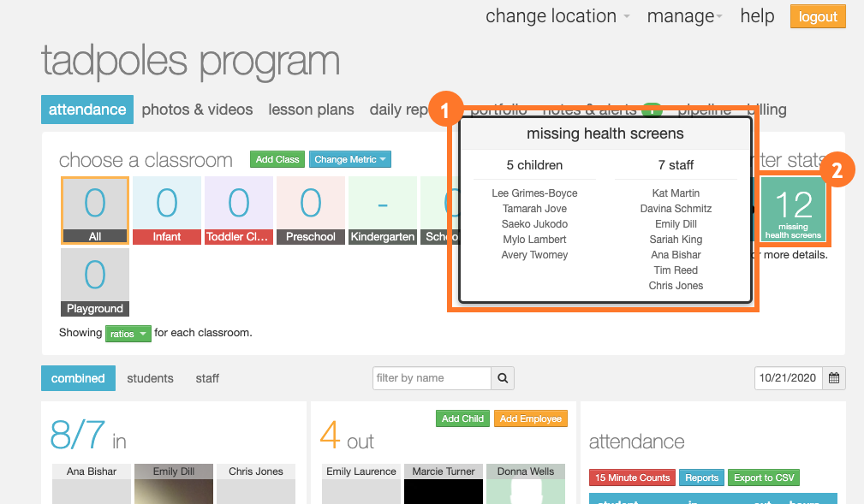
Task: Click the 15 Minute Counts button
Action: pos(632,477)
